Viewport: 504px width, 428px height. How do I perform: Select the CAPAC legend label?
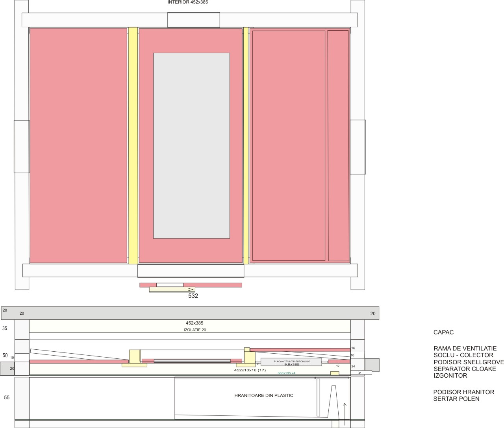point(443,332)
